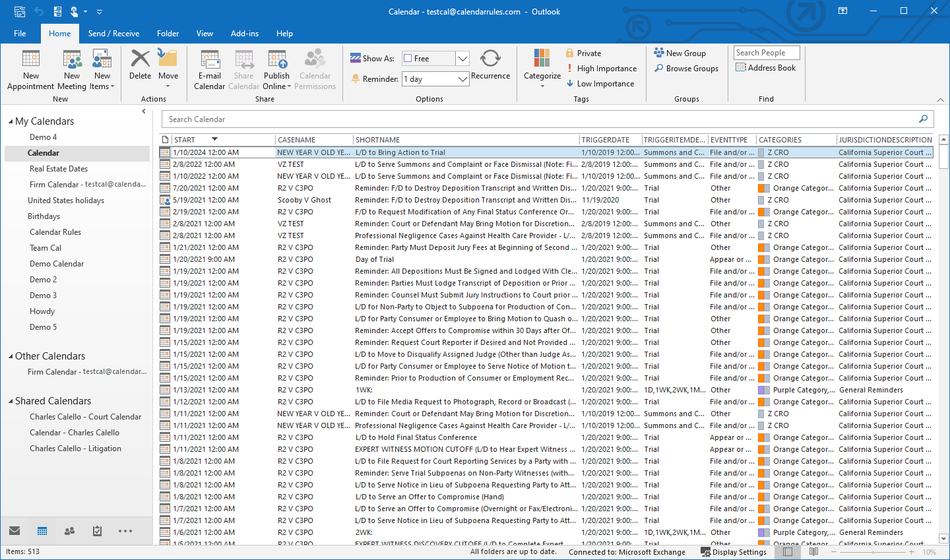Click the Recurrence icon

coord(490,65)
